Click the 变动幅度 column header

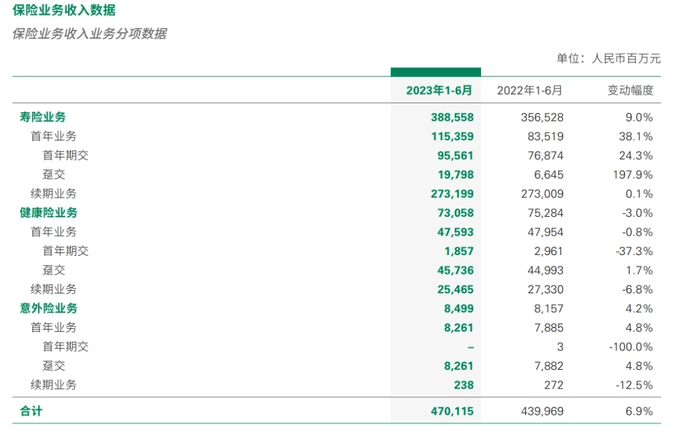click(630, 91)
